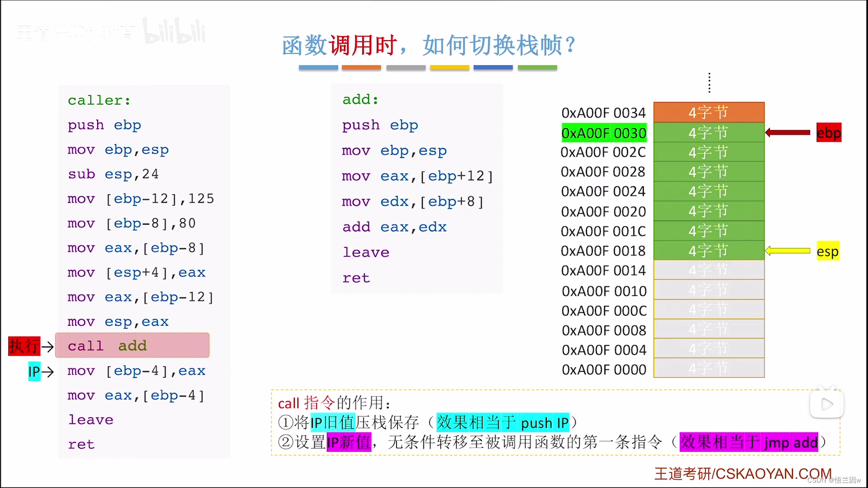The image size is (868, 488).
Task: Click the red 执行 execution marker
Action: [x=24, y=346]
